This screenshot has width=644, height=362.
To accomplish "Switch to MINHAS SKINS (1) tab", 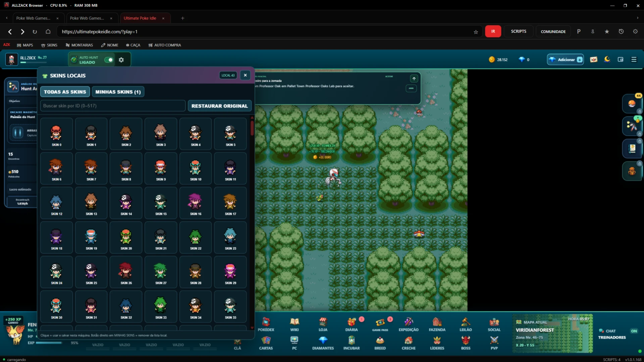I will 118,92.
